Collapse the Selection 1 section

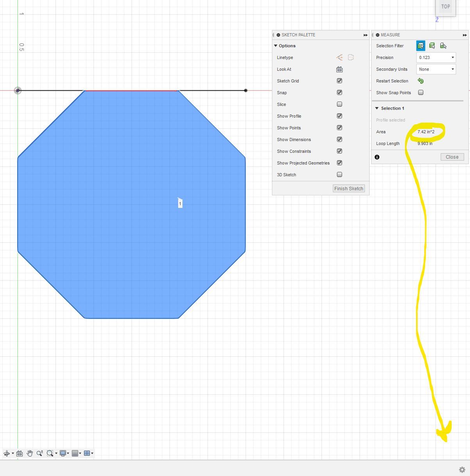pyautogui.click(x=377, y=108)
